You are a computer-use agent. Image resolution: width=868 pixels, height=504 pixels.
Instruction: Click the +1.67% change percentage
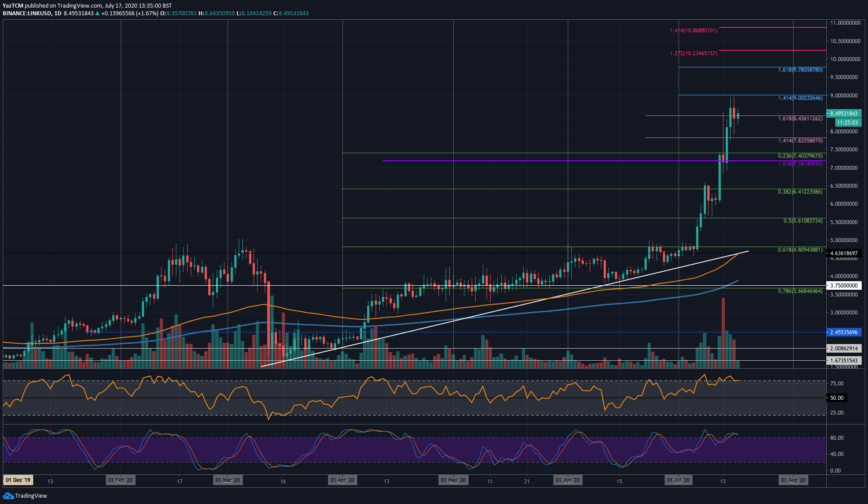coord(147,13)
